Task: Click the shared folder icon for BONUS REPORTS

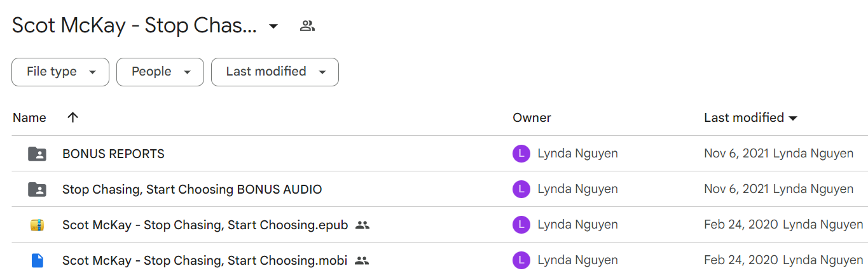Action: click(x=37, y=154)
